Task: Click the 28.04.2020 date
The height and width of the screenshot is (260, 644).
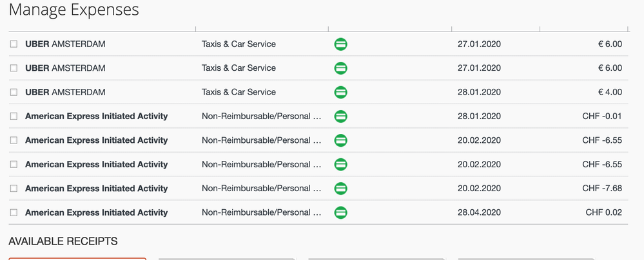Action: 480,212
